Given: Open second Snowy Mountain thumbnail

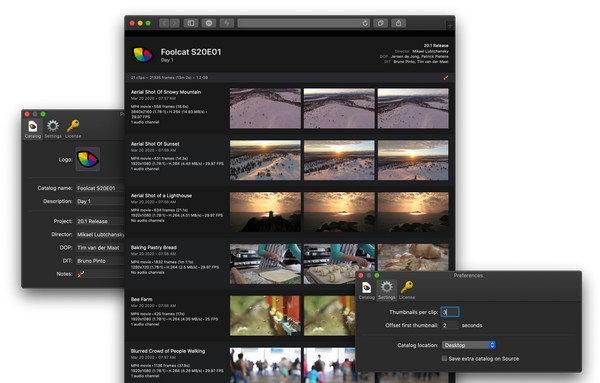Looking at the screenshot, I should click(x=339, y=108).
